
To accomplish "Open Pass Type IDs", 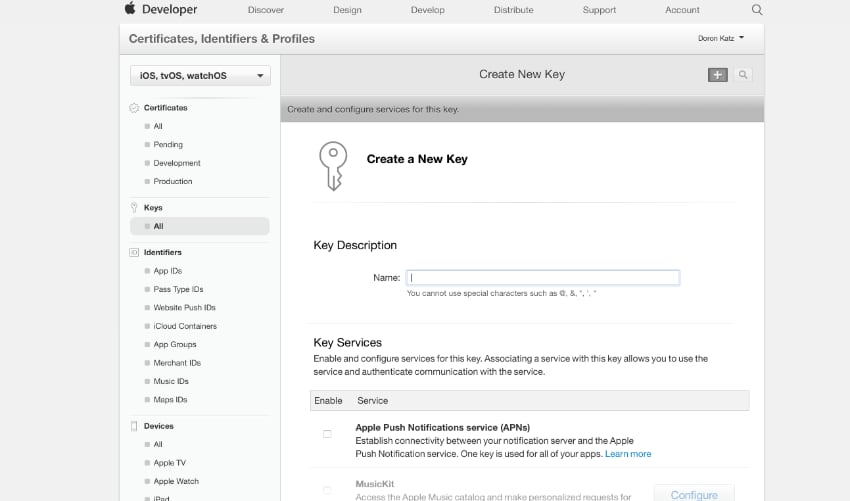I will click(178, 289).
